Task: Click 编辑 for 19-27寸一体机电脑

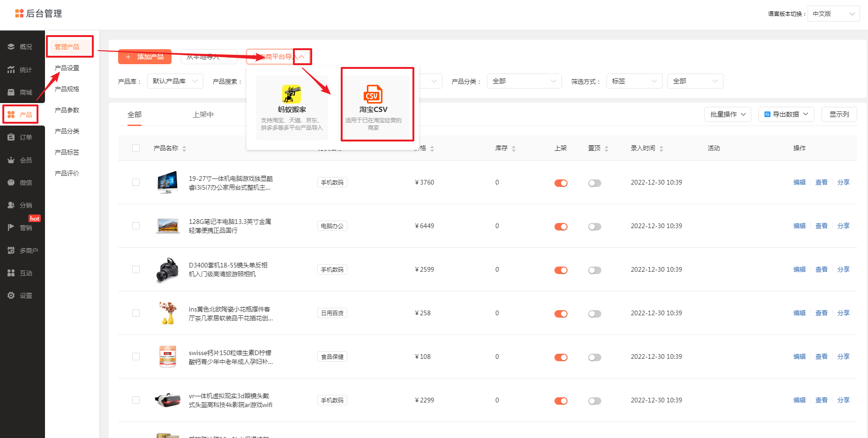Action: click(800, 182)
